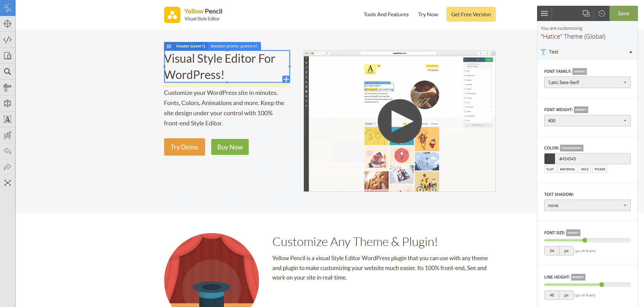Select the element inspector cursor tool
Image resolution: width=644 pixels, height=307 pixels.
point(7,8)
